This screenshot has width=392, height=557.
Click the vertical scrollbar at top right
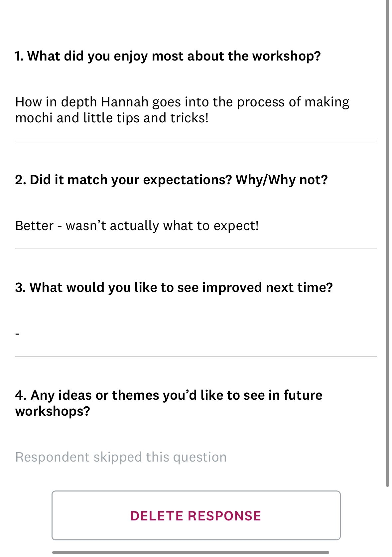click(388, 40)
